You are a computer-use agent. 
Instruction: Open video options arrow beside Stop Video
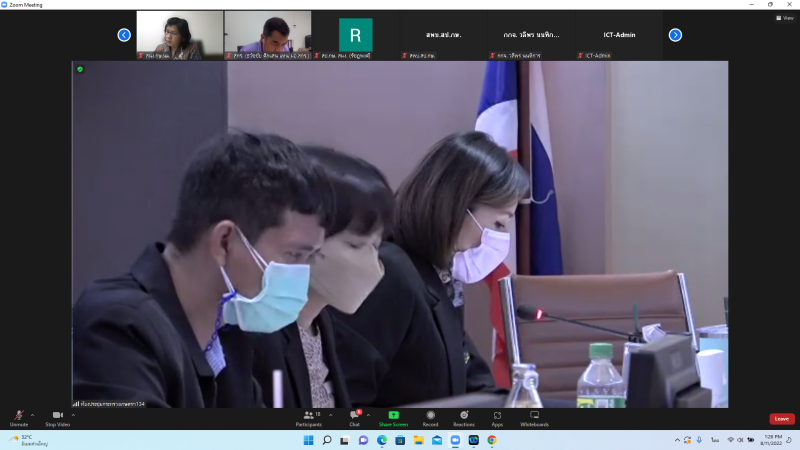73,413
